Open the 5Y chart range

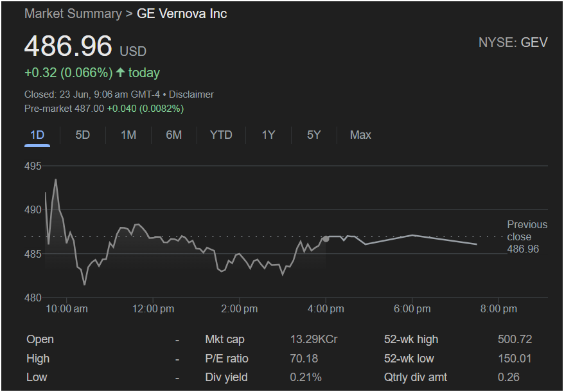click(313, 135)
